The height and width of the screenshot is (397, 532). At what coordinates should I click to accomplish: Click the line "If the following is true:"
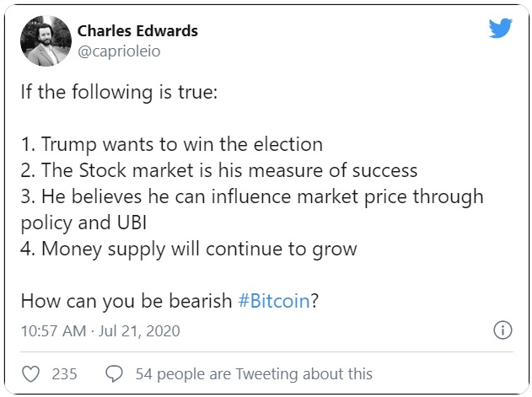119,91
